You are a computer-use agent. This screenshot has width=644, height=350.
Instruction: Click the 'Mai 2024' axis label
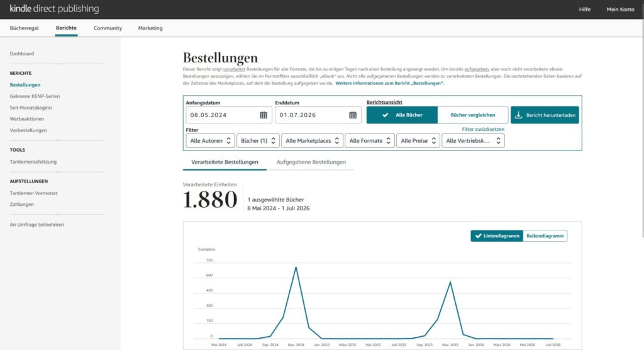pyautogui.click(x=218, y=345)
